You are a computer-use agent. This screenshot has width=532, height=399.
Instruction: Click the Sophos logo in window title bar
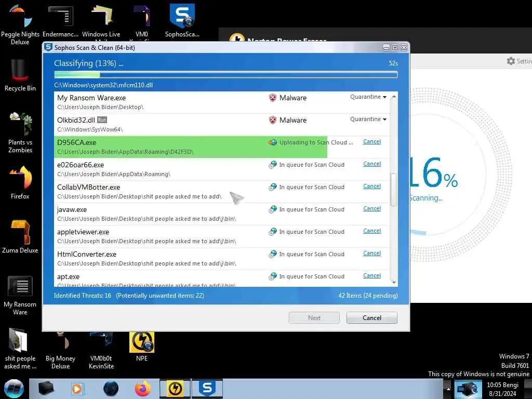point(48,47)
